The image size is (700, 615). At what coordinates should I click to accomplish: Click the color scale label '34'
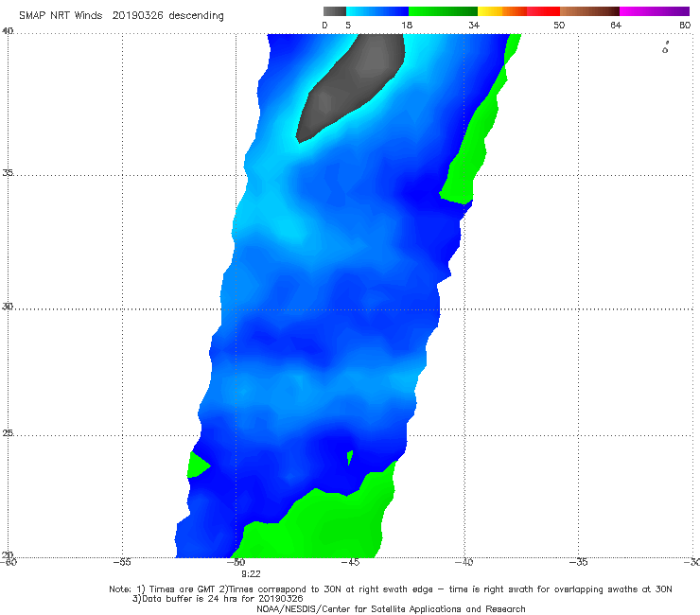474,25
